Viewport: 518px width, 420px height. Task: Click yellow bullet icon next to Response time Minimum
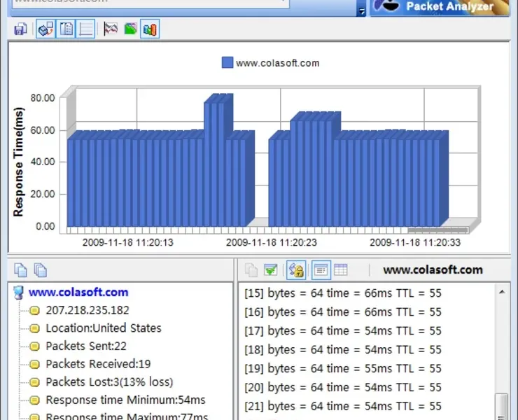tap(34, 400)
